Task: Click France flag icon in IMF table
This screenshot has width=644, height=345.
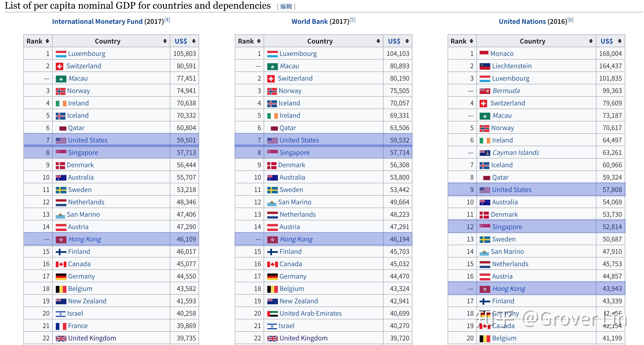Action: pyautogui.click(x=61, y=326)
